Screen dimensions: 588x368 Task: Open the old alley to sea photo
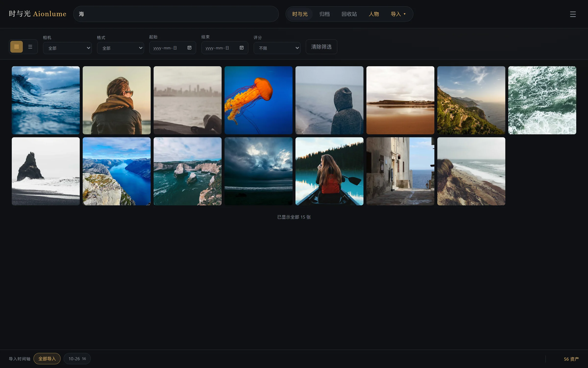click(400, 171)
